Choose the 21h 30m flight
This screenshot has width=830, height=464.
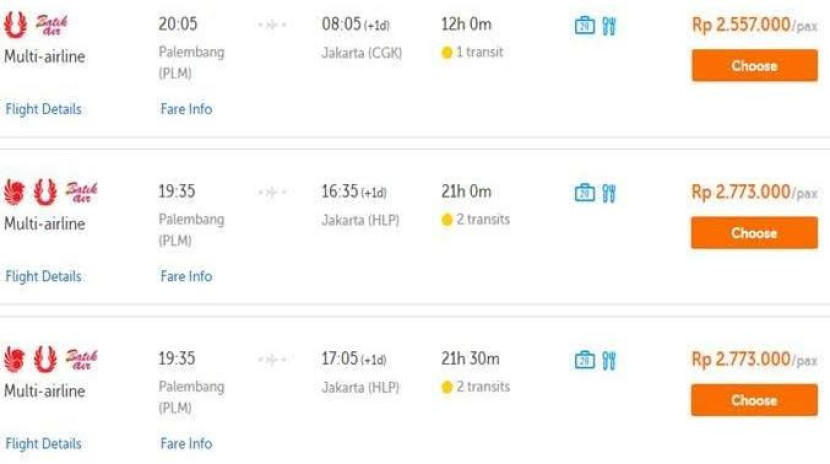tap(754, 400)
